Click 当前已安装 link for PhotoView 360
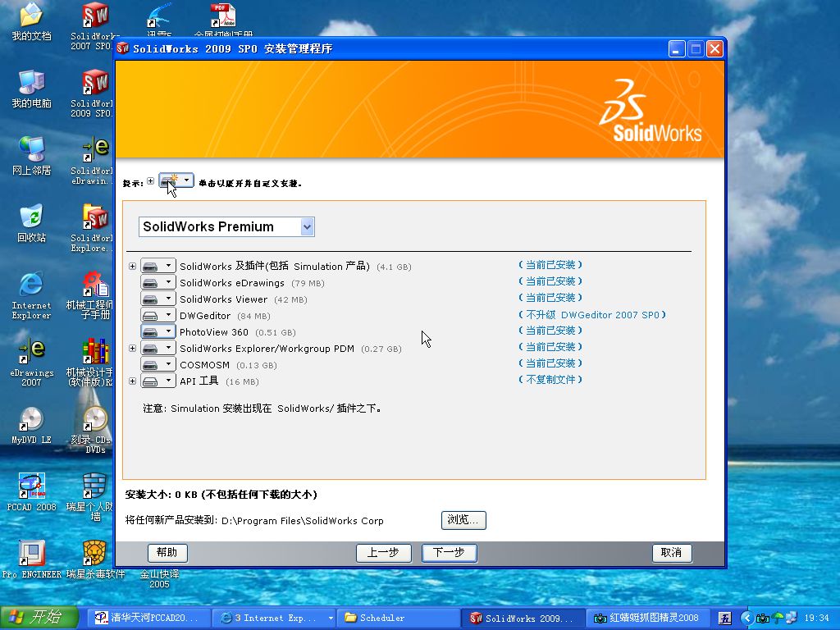 550,331
